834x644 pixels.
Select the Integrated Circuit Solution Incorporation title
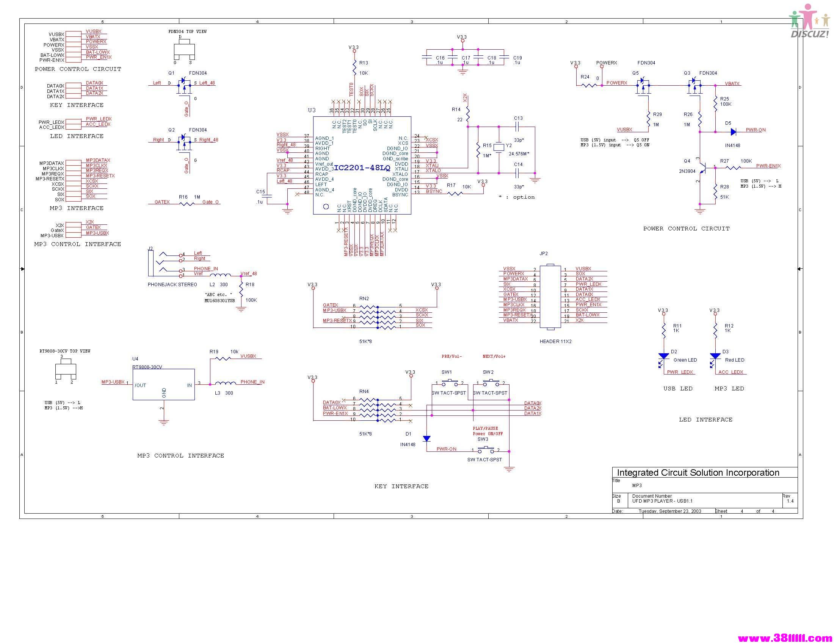pyautogui.click(x=698, y=473)
